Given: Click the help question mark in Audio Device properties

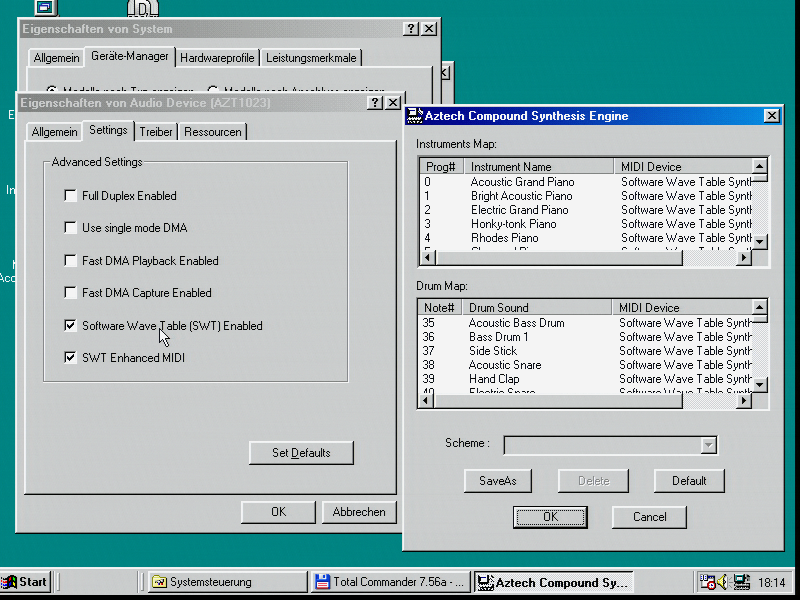Looking at the screenshot, I should pos(374,103).
